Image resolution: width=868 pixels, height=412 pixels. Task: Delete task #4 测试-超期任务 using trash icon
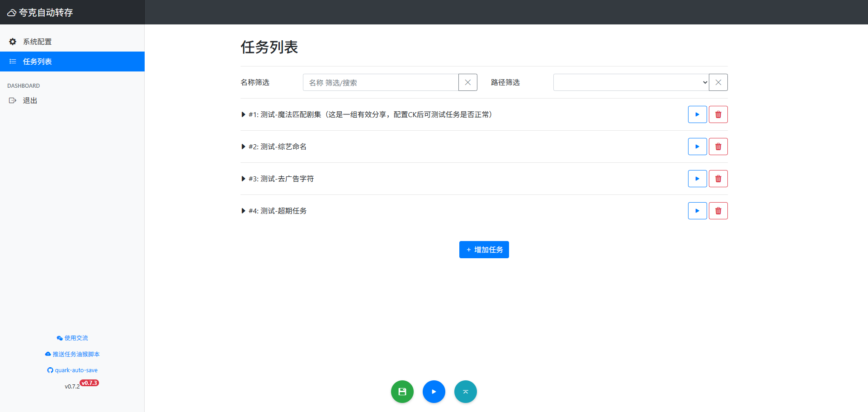718,211
